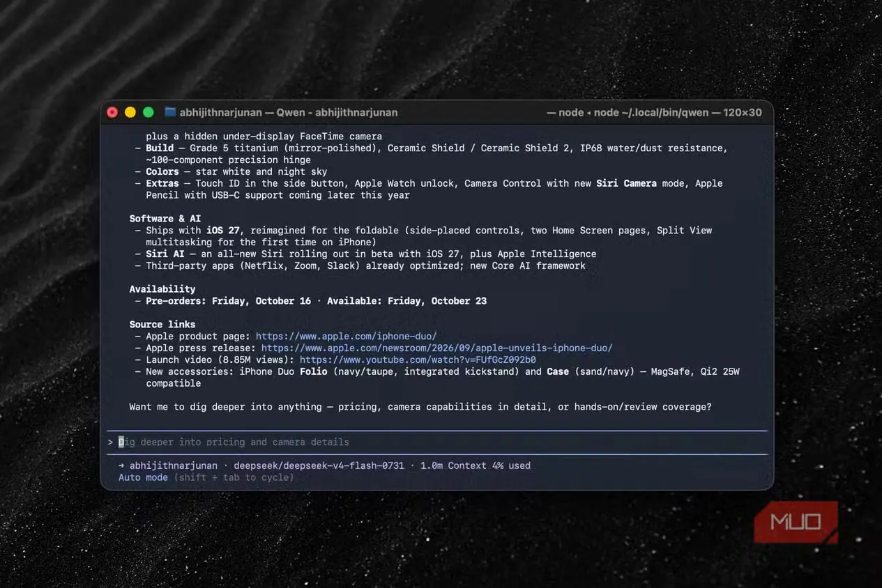Click the bold 'Siri Camera' text
This screenshot has width=882, height=588.
(626, 184)
